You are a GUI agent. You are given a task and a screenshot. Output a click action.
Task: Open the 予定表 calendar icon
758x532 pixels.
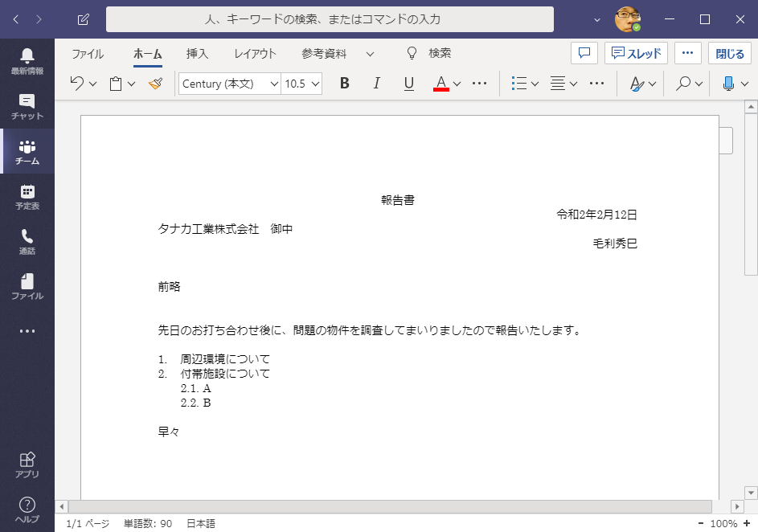[x=27, y=197]
